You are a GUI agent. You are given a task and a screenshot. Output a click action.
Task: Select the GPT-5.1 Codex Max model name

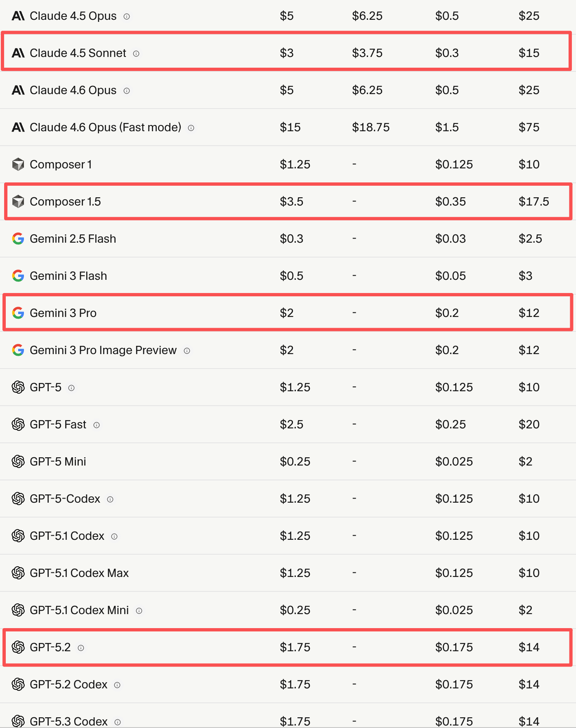click(79, 573)
